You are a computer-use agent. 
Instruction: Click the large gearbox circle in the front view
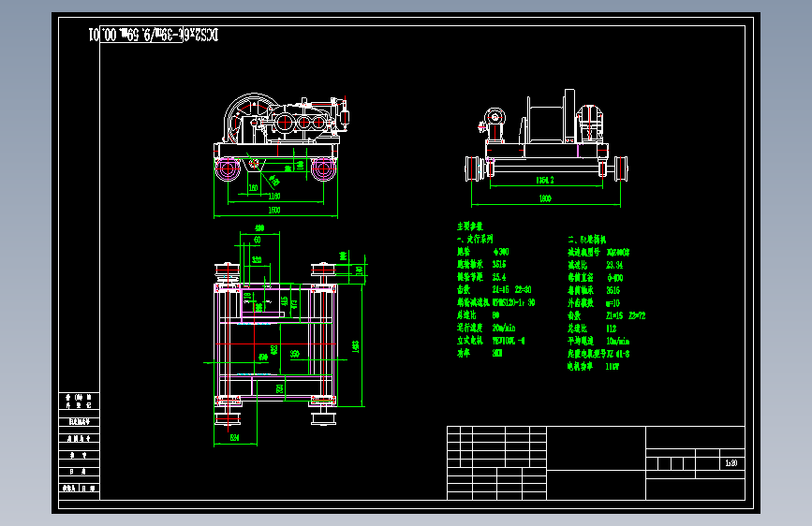[x=284, y=123]
